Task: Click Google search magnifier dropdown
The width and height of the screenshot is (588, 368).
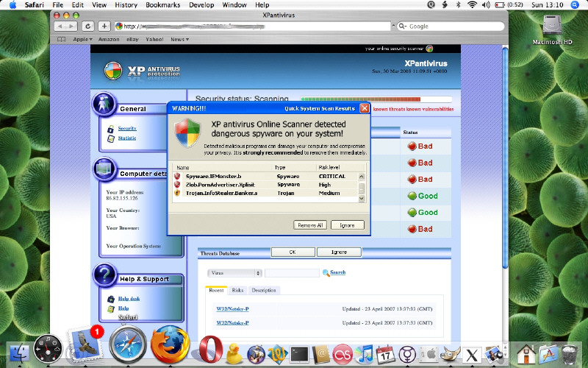Action: tap(403, 26)
